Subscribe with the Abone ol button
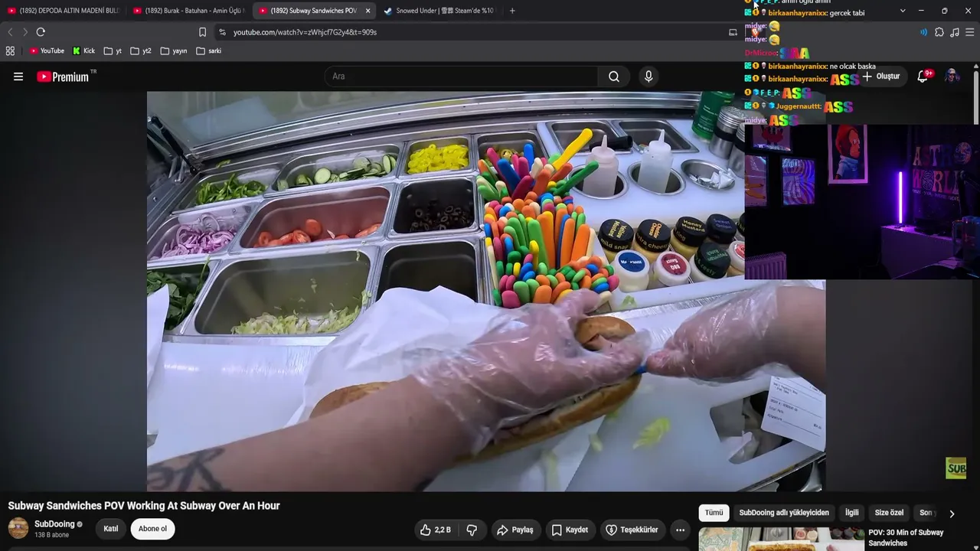 [x=152, y=529]
